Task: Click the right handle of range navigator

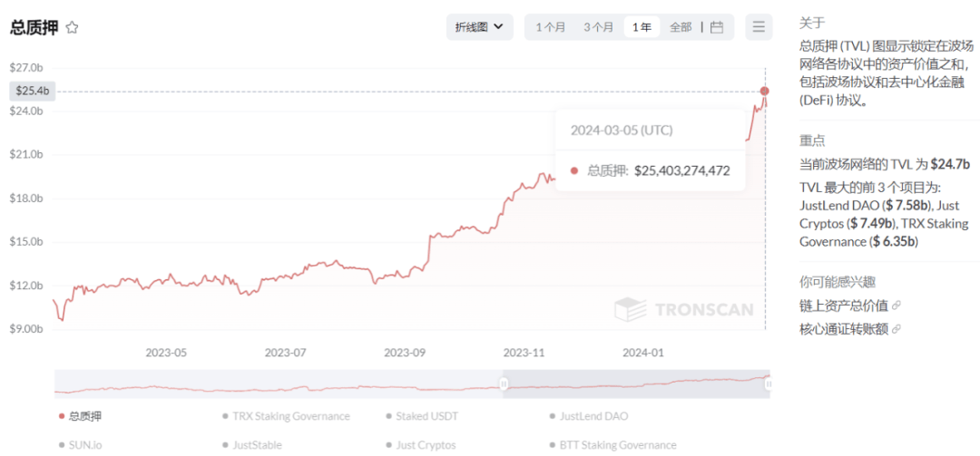Action: pyautogui.click(x=769, y=384)
